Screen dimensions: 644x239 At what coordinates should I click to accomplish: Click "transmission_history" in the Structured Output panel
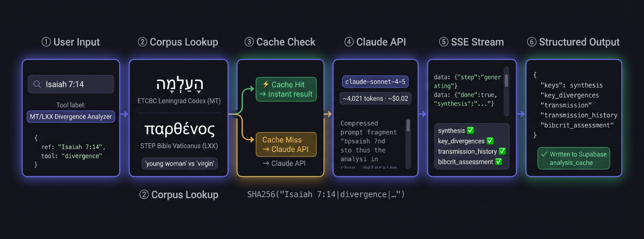tap(579, 115)
